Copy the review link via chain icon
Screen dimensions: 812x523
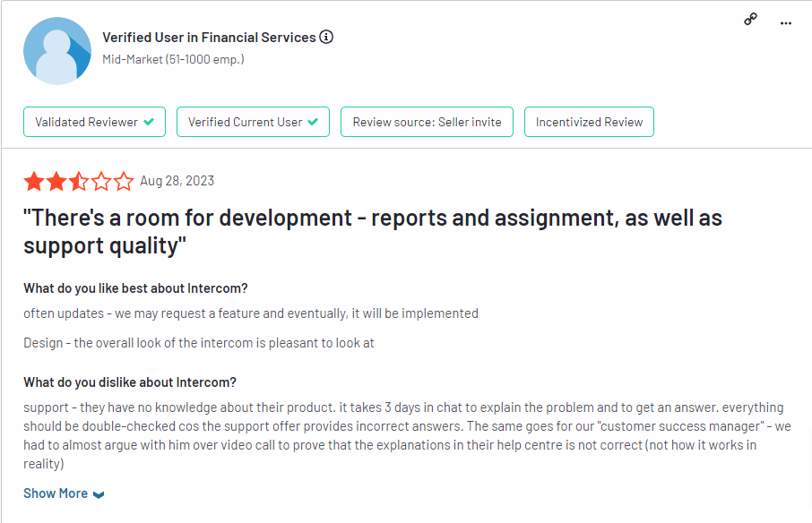[x=750, y=20]
